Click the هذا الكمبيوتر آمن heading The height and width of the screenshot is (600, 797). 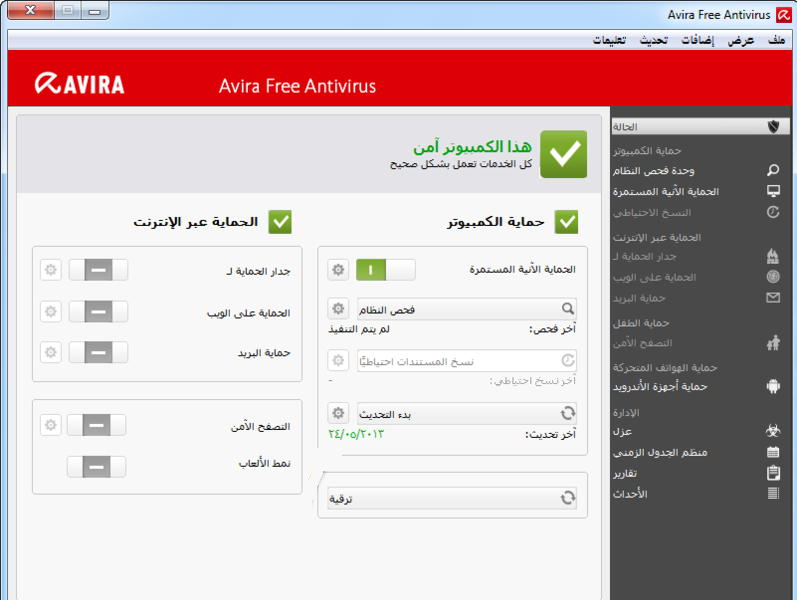(x=473, y=147)
